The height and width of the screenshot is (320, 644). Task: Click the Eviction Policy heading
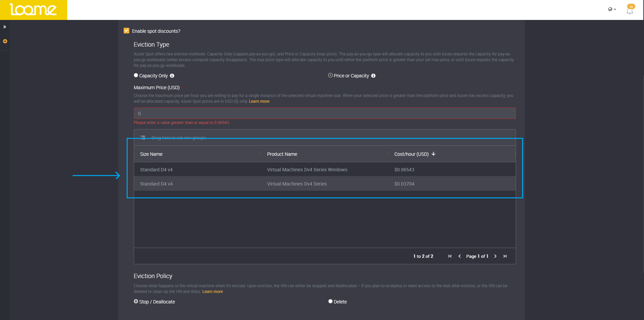pyautogui.click(x=153, y=276)
